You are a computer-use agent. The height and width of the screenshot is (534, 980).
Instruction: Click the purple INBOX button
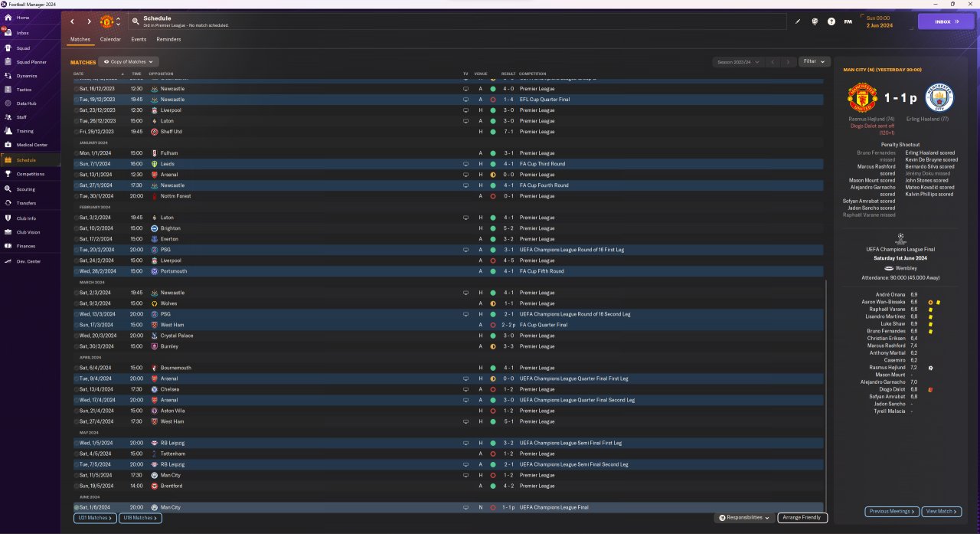tap(946, 21)
